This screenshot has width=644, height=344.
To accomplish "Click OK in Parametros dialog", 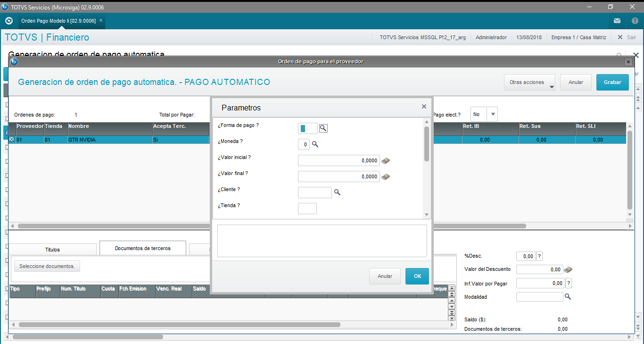I will [x=417, y=277].
